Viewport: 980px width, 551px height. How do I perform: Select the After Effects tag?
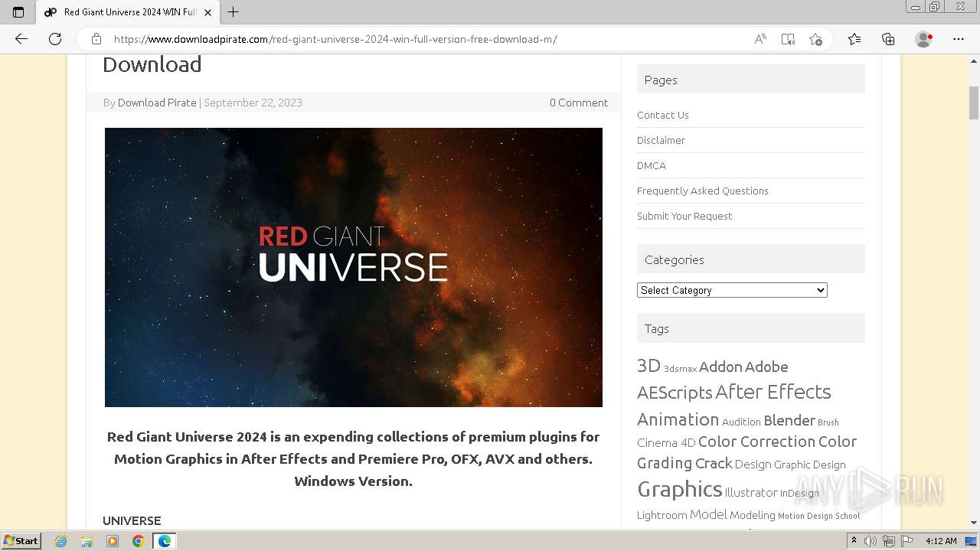pos(773,392)
